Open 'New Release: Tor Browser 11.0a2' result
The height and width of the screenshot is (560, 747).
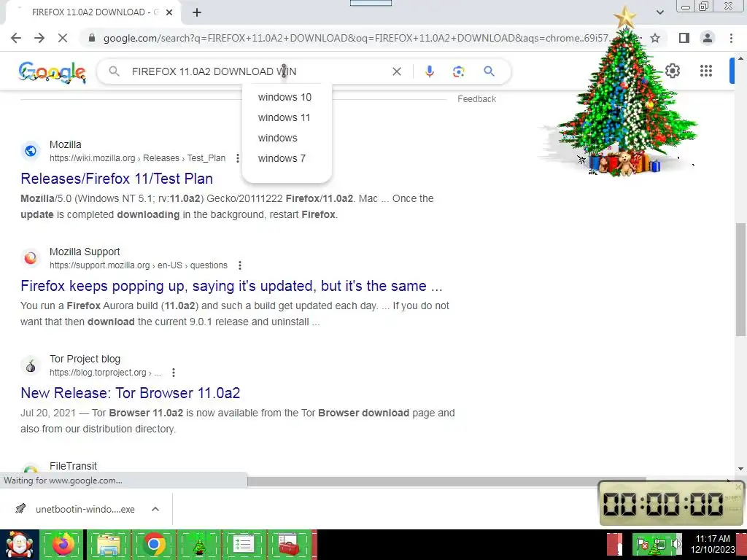click(131, 393)
